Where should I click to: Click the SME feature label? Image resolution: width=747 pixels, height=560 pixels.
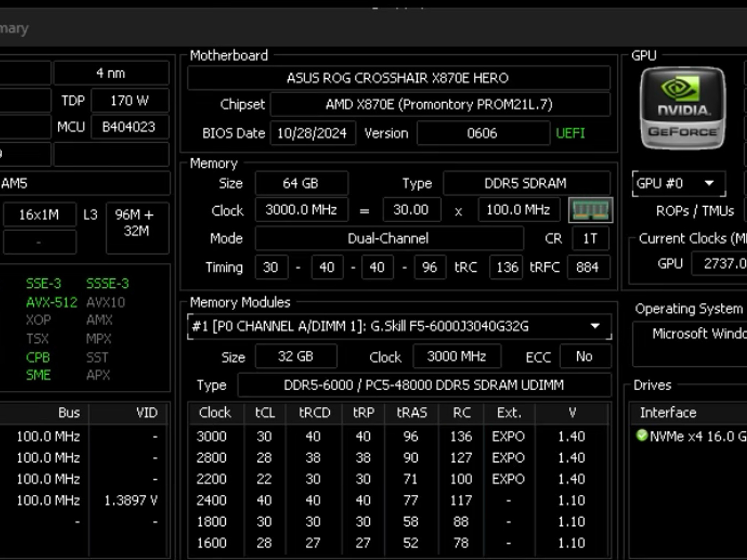click(38, 375)
